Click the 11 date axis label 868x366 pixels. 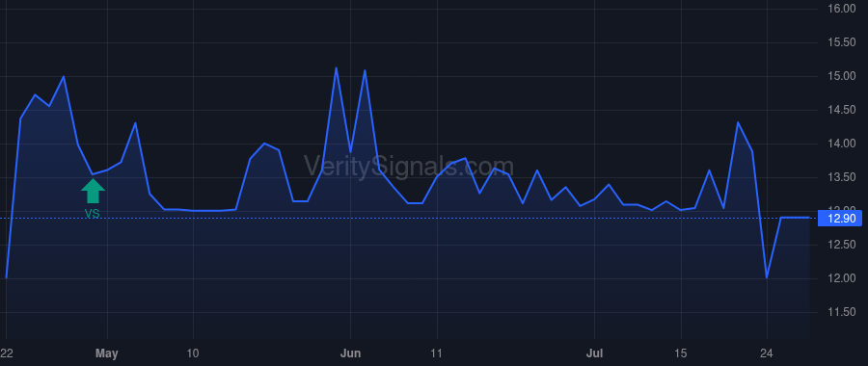click(437, 353)
